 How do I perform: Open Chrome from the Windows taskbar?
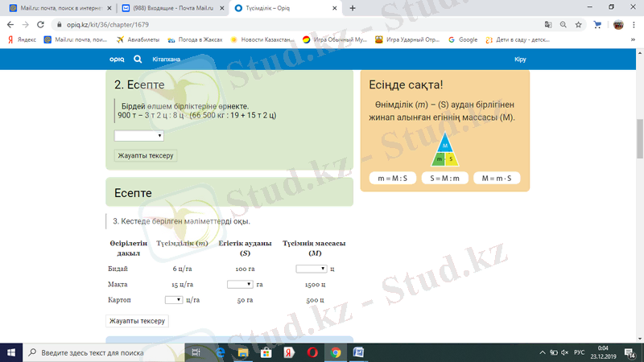click(336, 352)
